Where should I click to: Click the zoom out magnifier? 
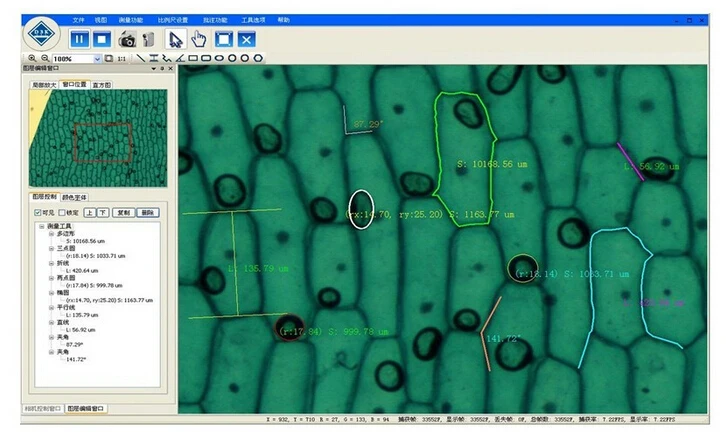[45, 58]
